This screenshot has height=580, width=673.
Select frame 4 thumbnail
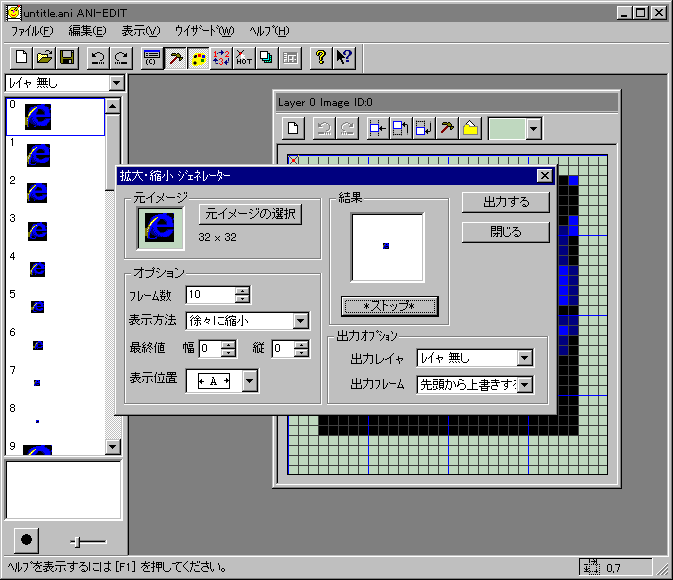coord(37,269)
